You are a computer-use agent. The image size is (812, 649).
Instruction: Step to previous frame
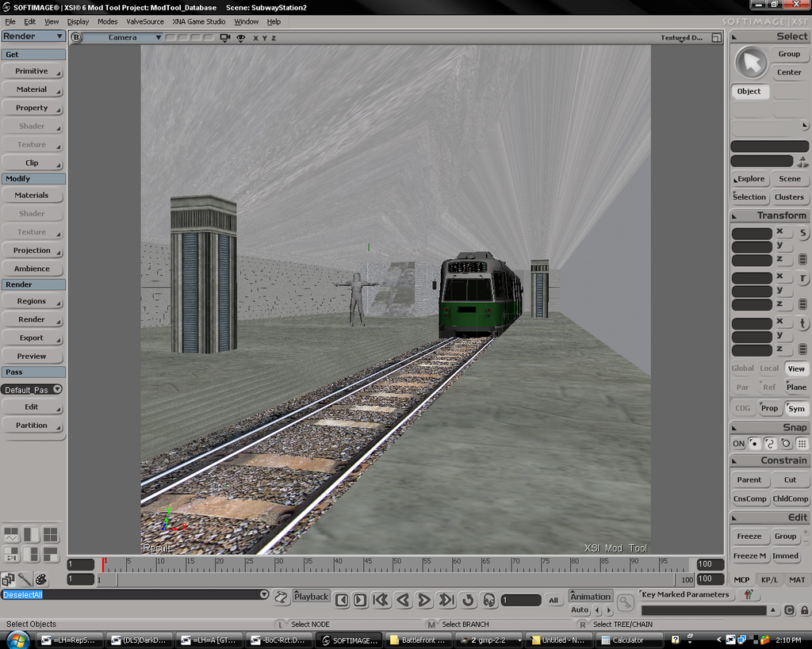[341, 600]
